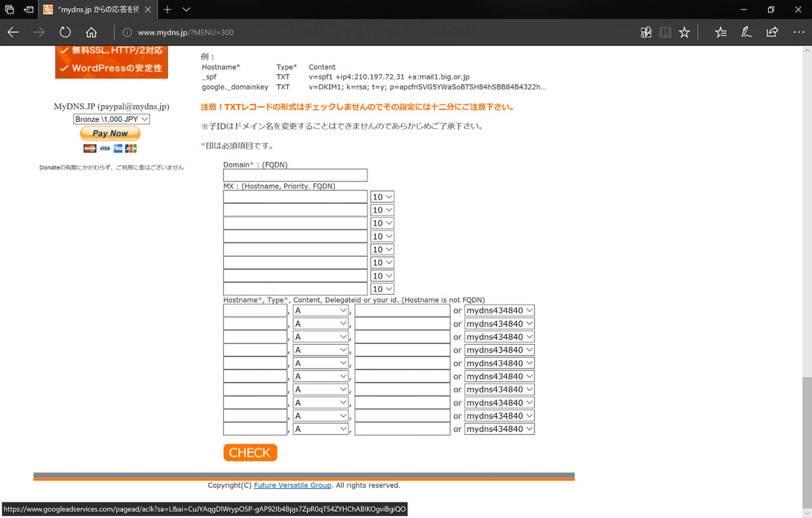The width and height of the screenshot is (812, 518).
Task: Open the last record Type A dropdown
Action: 321,429
